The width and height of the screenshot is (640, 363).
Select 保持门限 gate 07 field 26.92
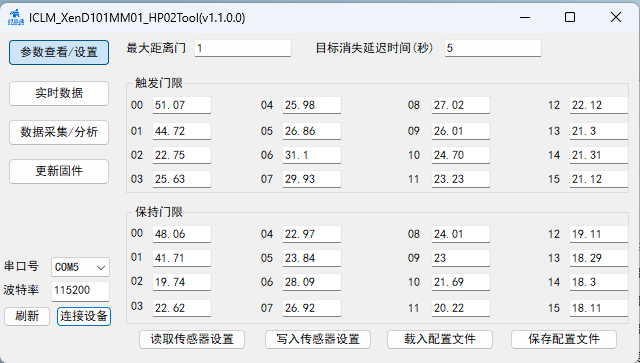click(312, 308)
